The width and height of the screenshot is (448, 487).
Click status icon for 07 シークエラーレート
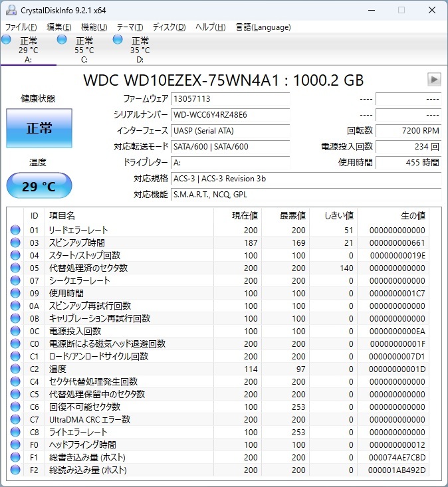click(x=15, y=280)
